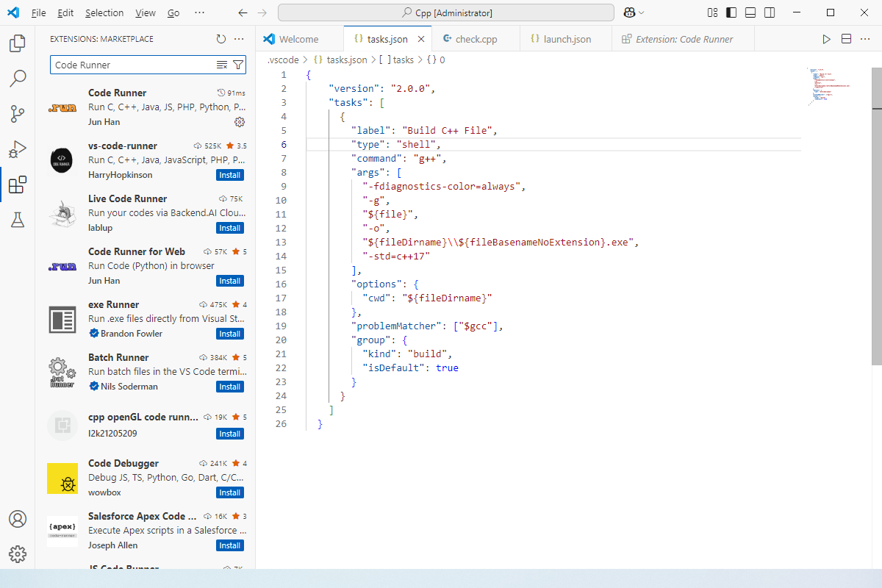Open the Selection menu

(104, 13)
